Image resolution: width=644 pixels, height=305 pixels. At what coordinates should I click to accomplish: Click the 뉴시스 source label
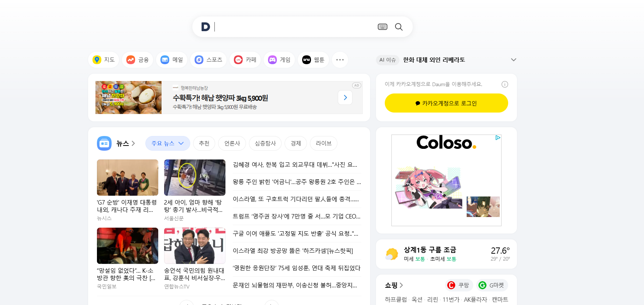tap(104, 218)
